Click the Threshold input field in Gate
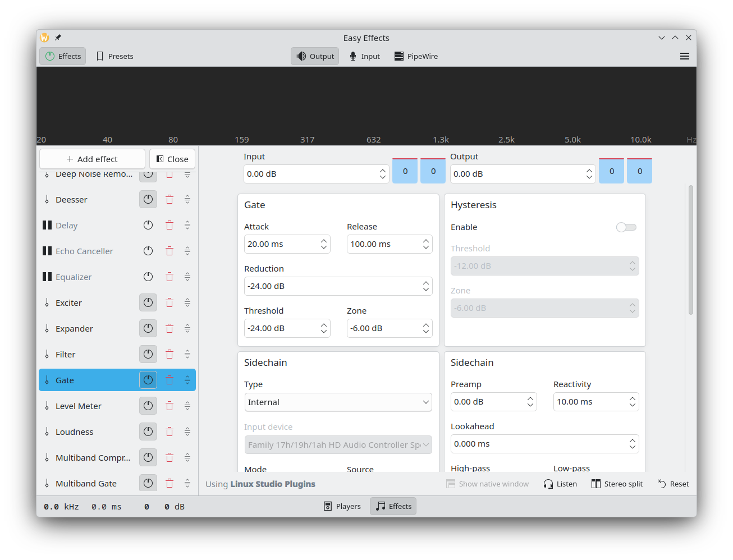This screenshot has width=733, height=560. 281,329
